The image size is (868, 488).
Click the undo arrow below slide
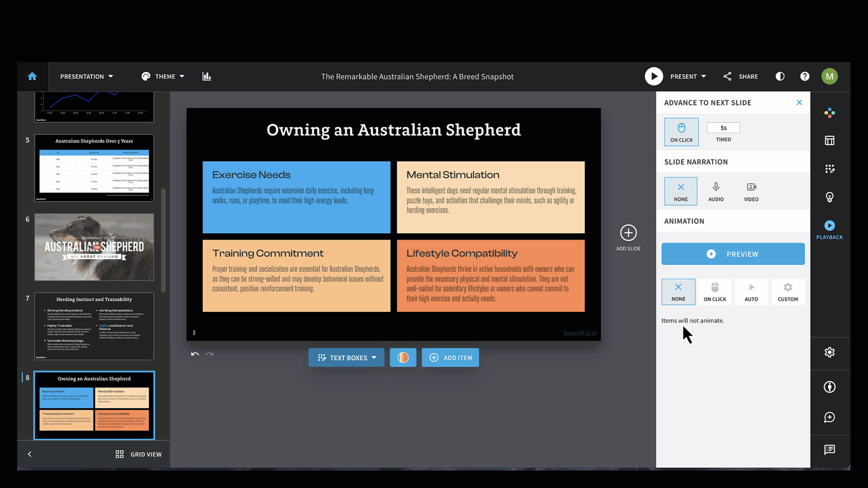coord(195,354)
